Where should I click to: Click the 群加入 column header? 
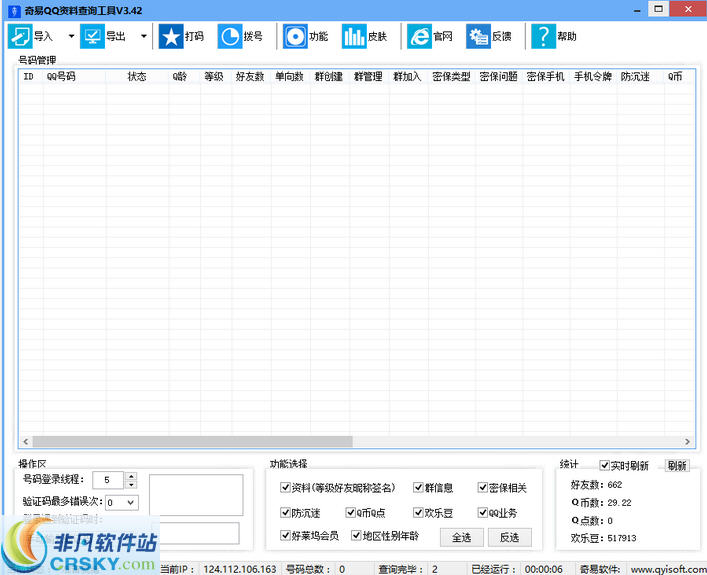click(409, 77)
